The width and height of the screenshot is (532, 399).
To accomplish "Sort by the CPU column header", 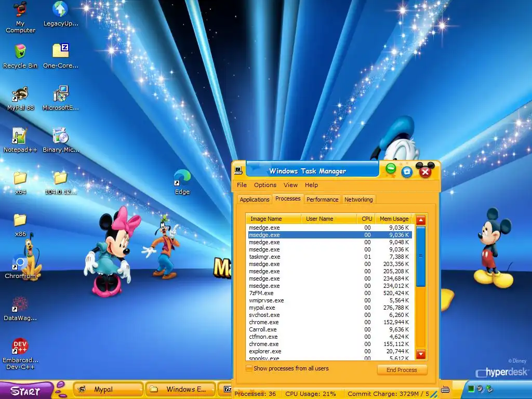I will (366, 219).
